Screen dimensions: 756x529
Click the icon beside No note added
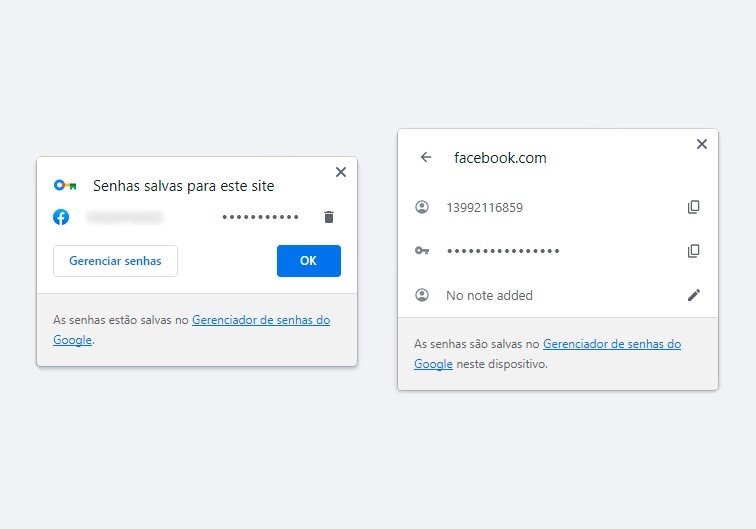point(422,295)
